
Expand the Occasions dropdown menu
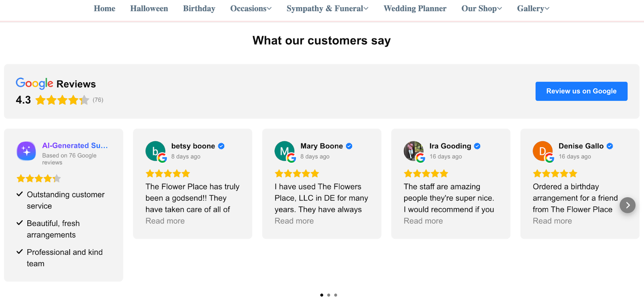coord(251,8)
